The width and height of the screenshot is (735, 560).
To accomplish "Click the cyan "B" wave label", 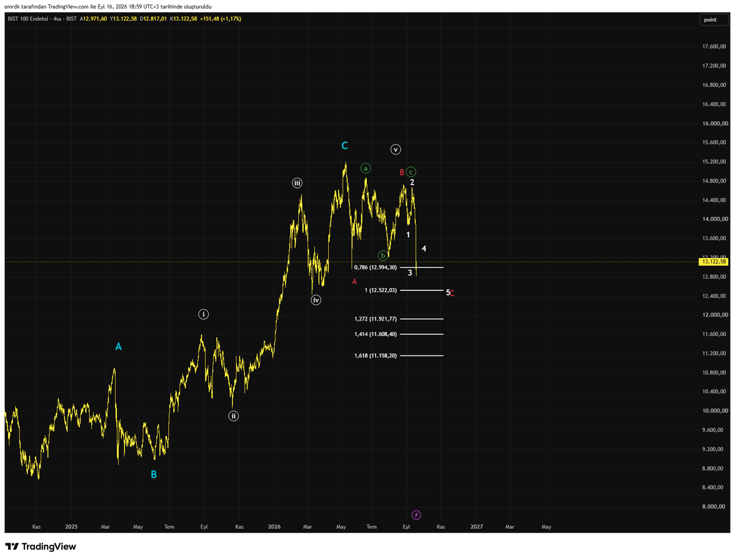I will pyautogui.click(x=154, y=474).
